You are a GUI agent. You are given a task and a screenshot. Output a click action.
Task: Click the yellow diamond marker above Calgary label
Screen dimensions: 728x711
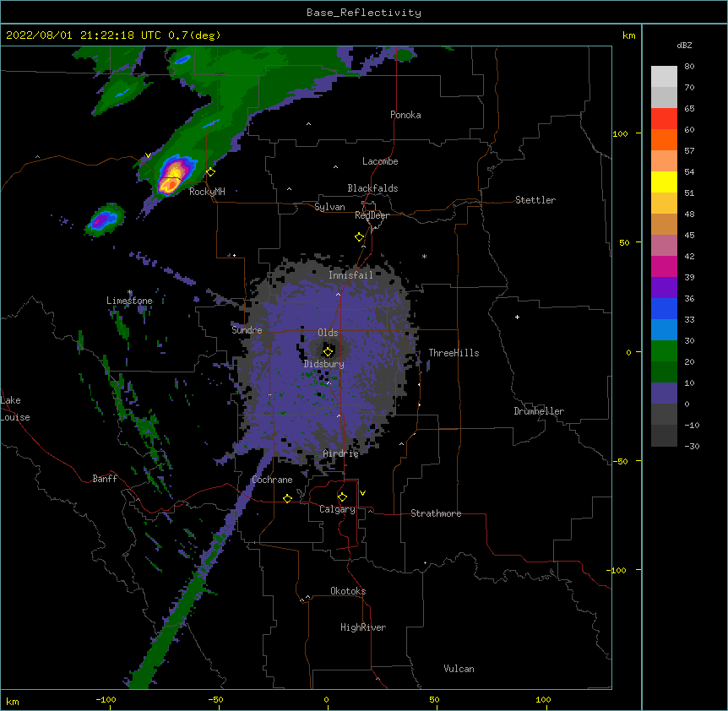click(342, 497)
